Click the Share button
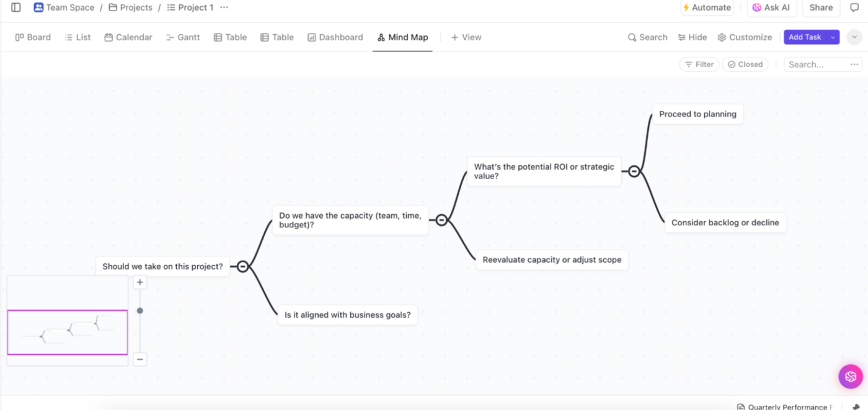The image size is (868, 410). click(x=821, y=7)
